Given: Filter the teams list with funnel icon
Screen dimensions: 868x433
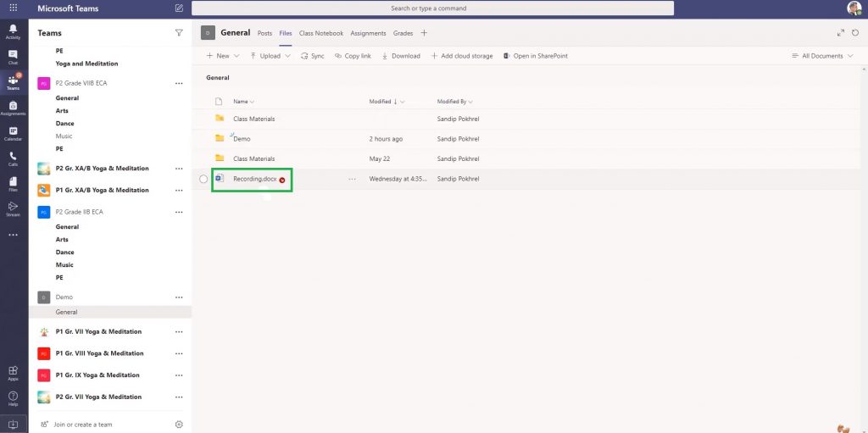Looking at the screenshot, I should click(179, 33).
